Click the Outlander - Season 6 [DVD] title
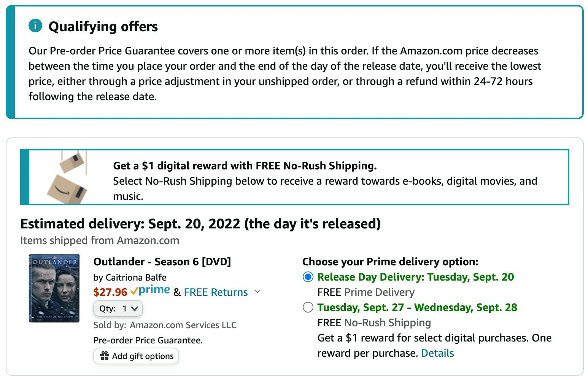The height and width of the screenshot is (383, 588). [162, 262]
